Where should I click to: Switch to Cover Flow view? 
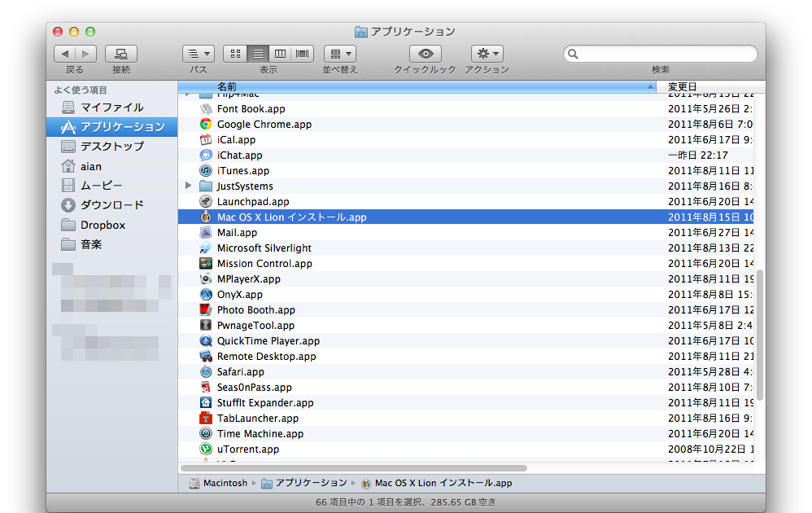pos(303,54)
